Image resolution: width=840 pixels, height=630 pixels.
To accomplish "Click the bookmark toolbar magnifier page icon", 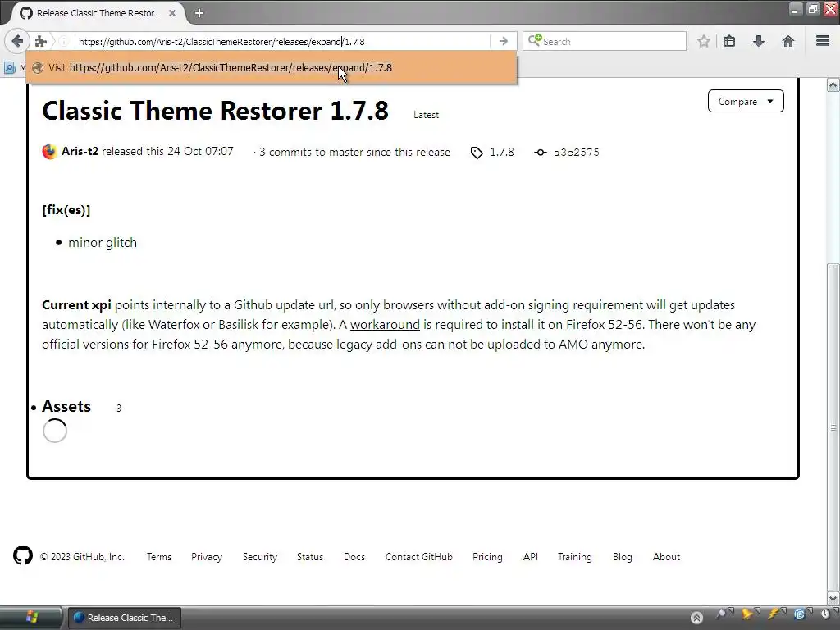I will point(9,68).
